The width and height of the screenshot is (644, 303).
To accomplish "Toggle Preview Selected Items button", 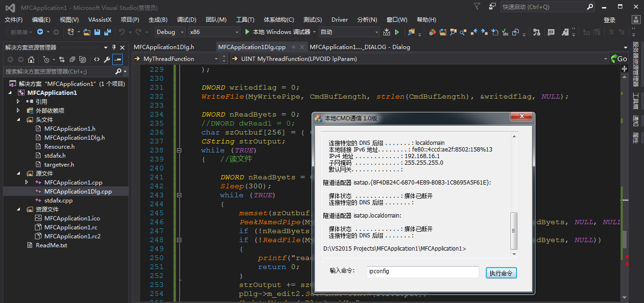I will coord(118,59).
